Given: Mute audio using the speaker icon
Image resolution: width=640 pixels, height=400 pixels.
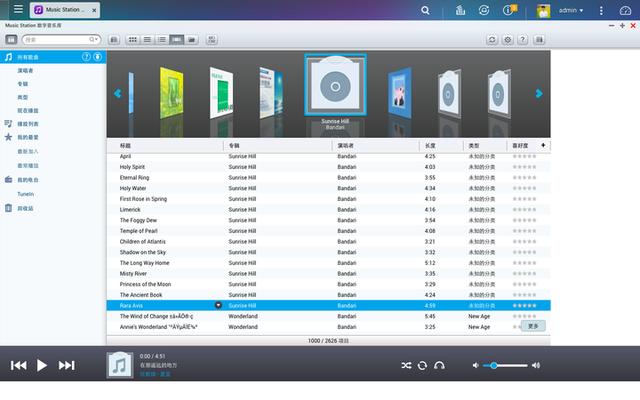Looking at the screenshot, I should 475,366.
